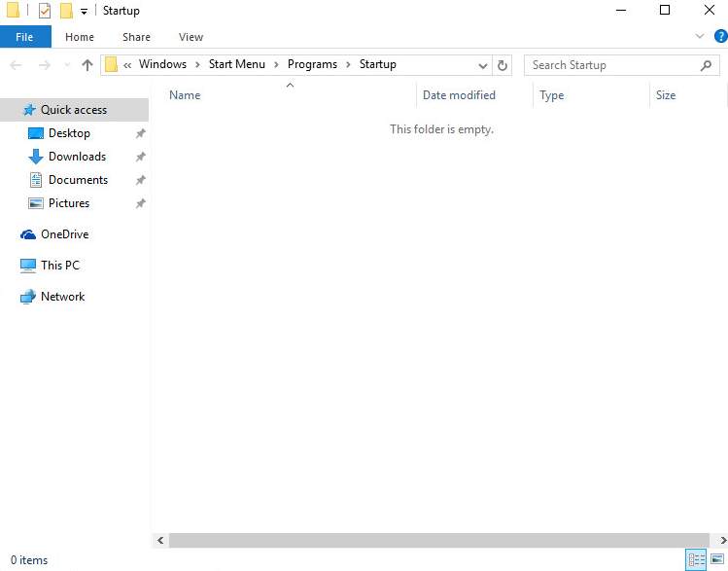Image resolution: width=728 pixels, height=571 pixels.
Task: Expand hidden path with double chevron
Action: click(x=127, y=65)
